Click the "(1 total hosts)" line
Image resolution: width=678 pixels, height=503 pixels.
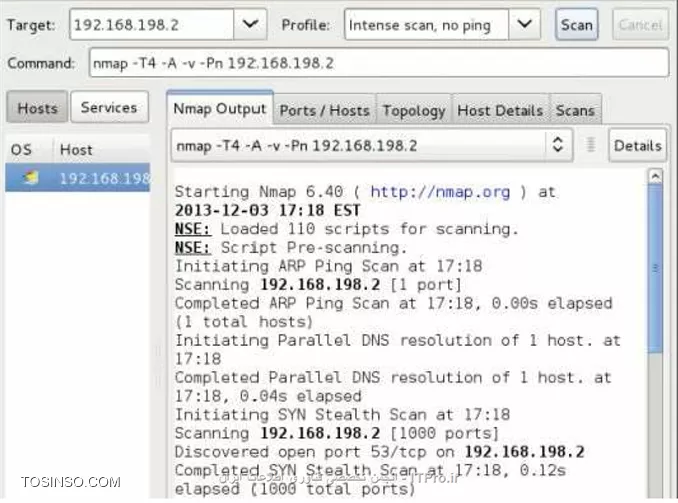pos(244,322)
